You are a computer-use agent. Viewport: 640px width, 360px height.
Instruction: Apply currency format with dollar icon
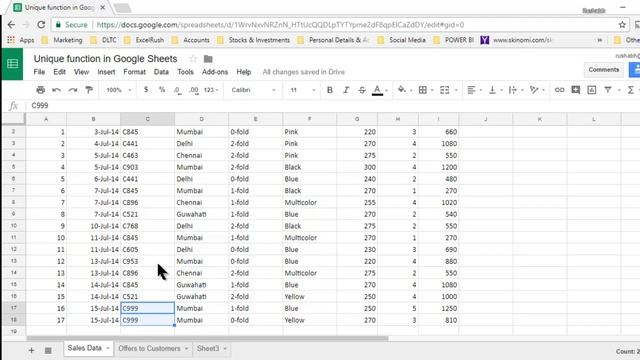(x=146, y=89)
